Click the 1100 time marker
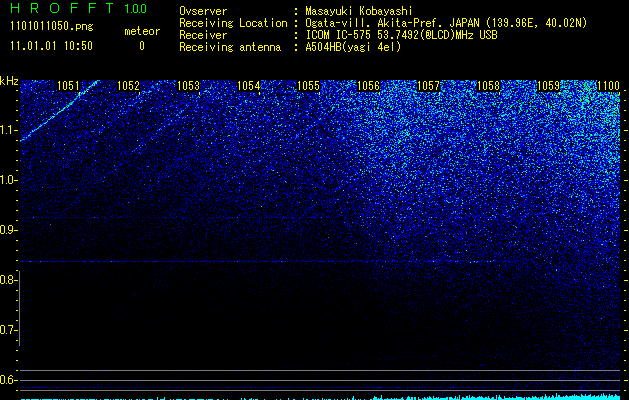The width and height of the screenshot is (629, 400). (609, 86)
